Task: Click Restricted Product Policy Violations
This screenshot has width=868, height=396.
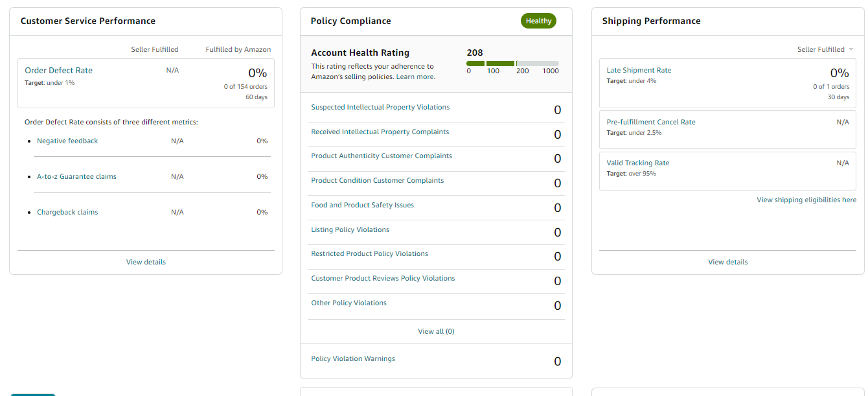Action: point(369,254)
